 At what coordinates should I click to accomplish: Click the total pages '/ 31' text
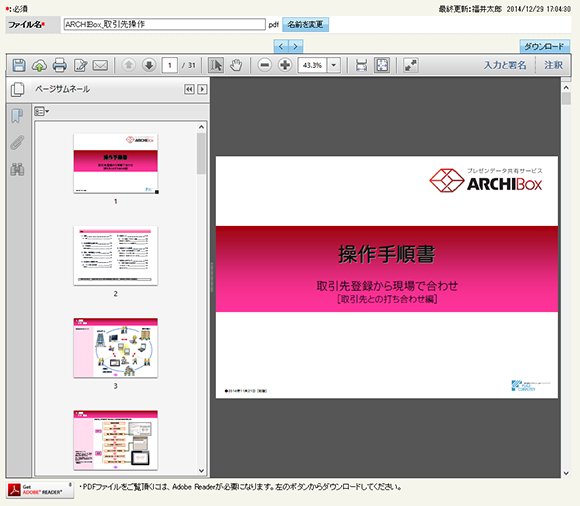(189, 65)
